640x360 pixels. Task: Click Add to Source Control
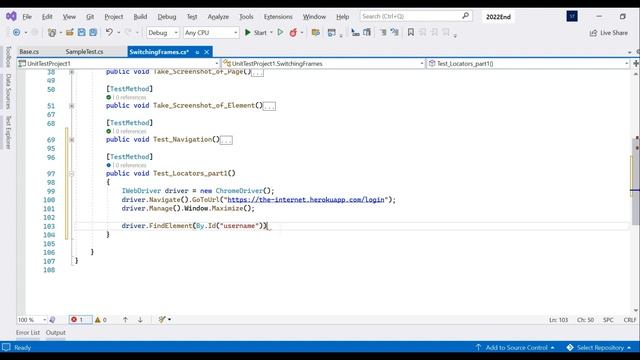[515, 348]
